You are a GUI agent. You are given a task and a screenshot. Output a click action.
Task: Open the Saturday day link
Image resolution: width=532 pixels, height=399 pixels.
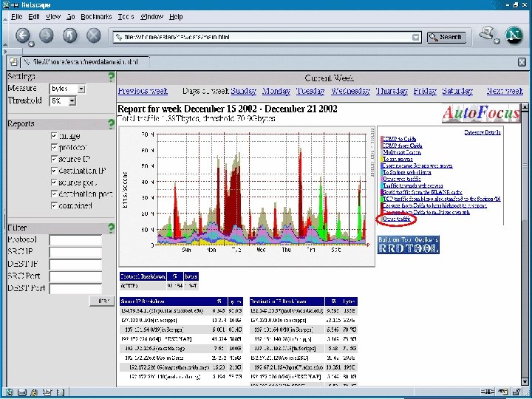tap(457, 91)
